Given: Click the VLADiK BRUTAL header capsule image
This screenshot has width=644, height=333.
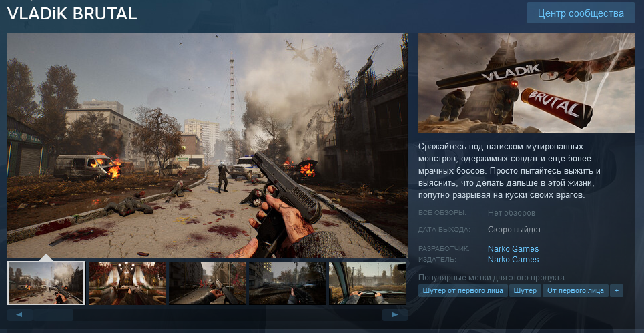Looking at the screenshot, I should click(527, 83).
